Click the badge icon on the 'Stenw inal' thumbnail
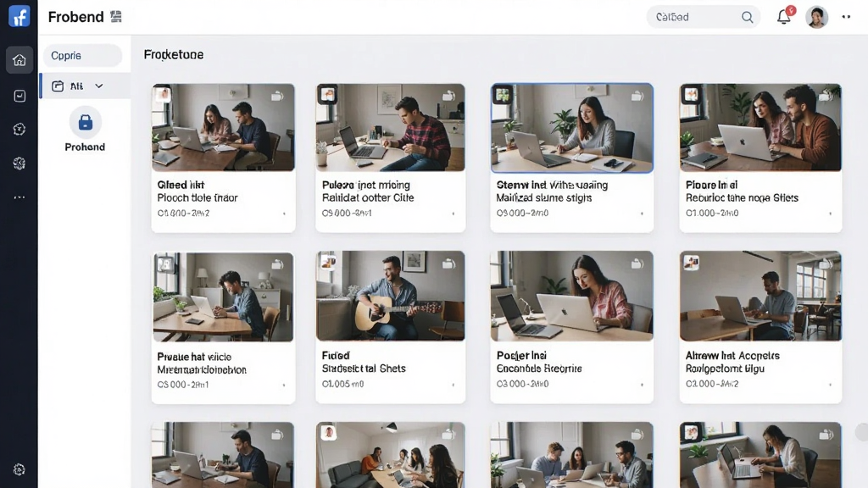Viewport: 868px width, 488px height. pyautogui.click(x=503, y=95)
